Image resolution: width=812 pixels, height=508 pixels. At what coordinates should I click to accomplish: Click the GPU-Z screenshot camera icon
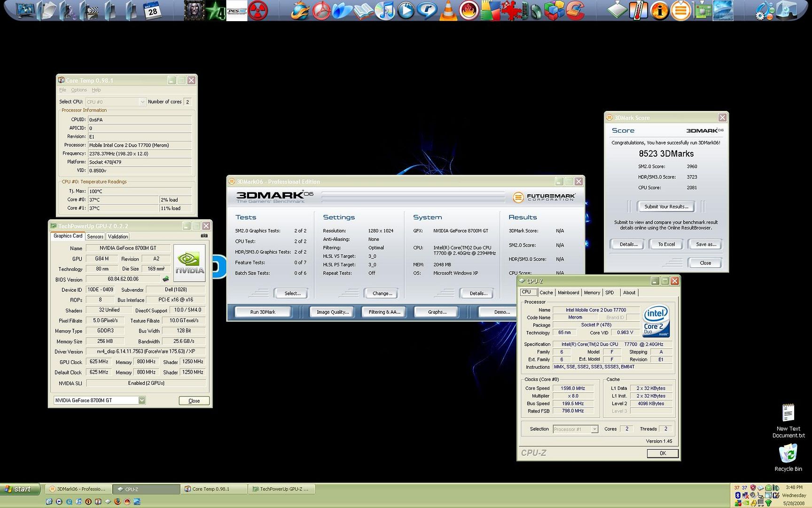(x=204, y=236)
